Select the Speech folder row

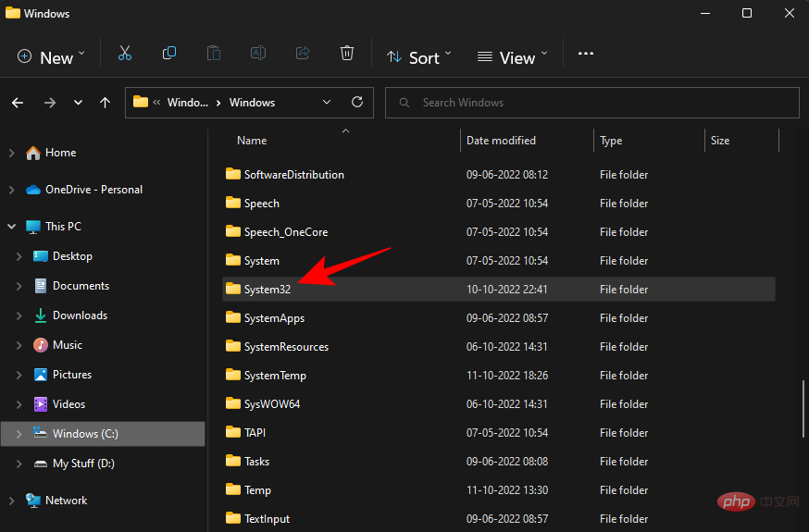pos(498,204)
